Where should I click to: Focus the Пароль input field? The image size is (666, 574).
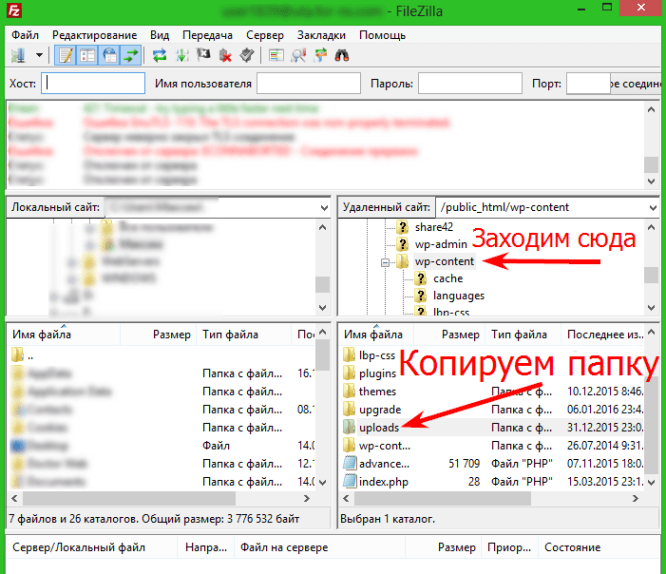pos(470,83)
